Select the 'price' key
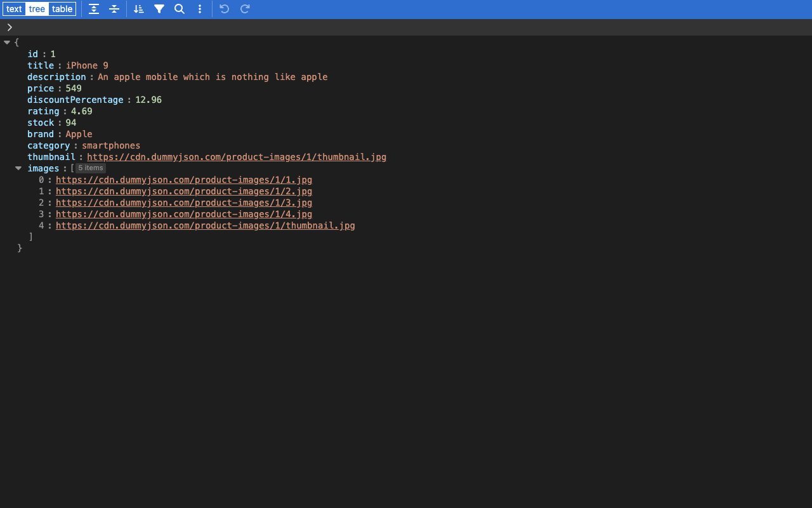This screenshot has height=508, width=812. pos(41,88)
